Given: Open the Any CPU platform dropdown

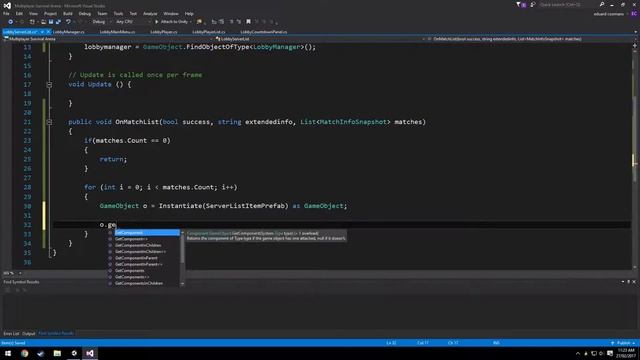Looking at the screenshot, I should point(132,22).
